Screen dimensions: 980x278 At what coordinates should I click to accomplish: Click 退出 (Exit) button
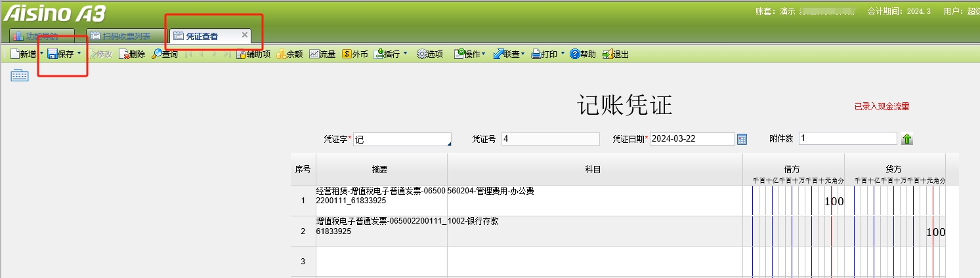click(x=616, y=54)
